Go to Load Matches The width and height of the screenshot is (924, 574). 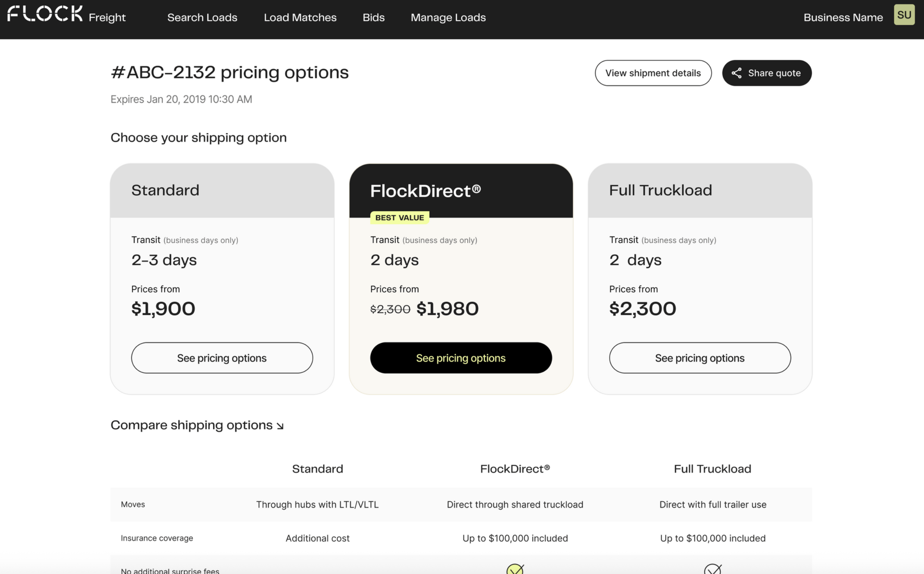click(x=300, y=17)
